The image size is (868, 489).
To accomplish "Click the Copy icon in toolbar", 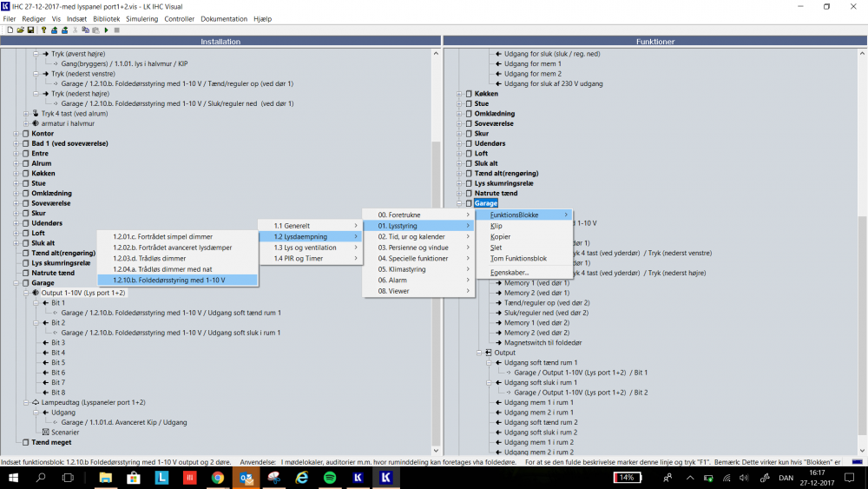I will 85,30.
